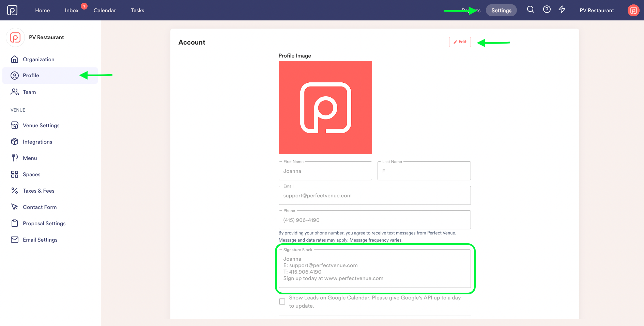Open the PV Restaurant avatar icon top right

tap(633, 10)
